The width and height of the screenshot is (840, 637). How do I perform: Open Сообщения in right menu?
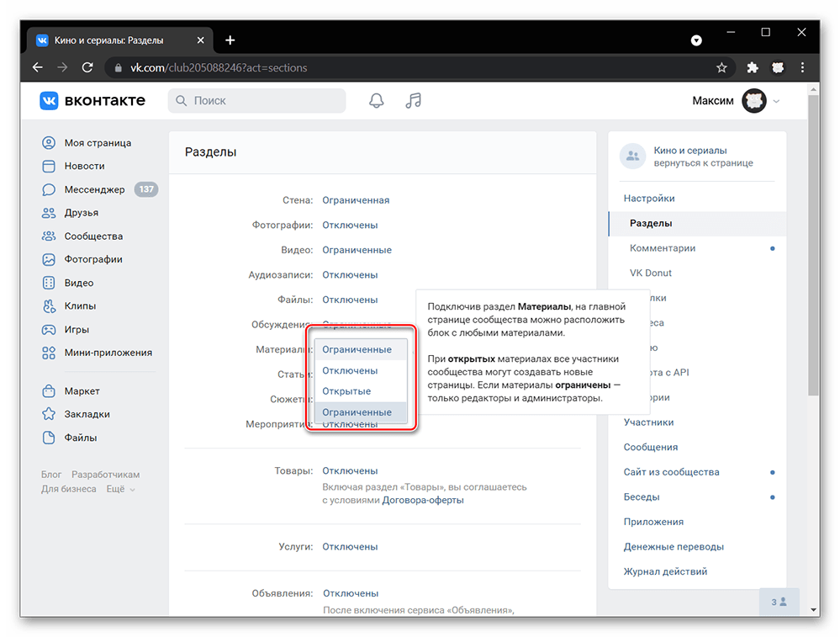click(x=651, y=447)
